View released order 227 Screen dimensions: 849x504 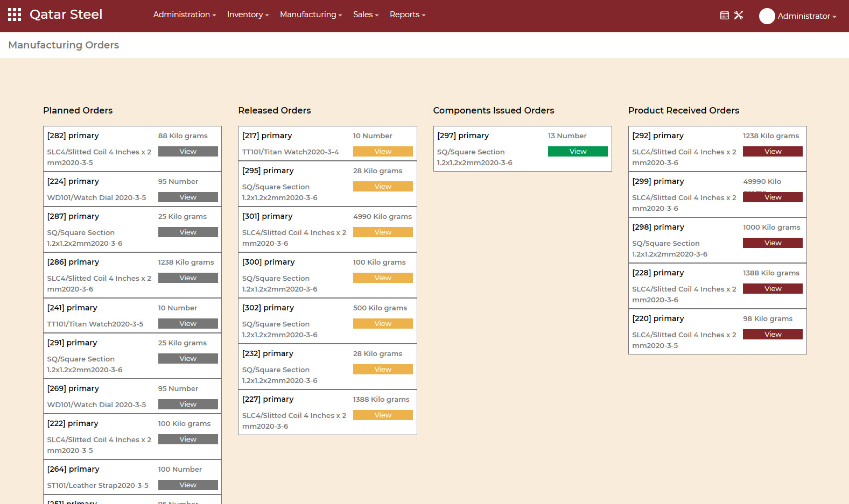[x=383, y=415]
